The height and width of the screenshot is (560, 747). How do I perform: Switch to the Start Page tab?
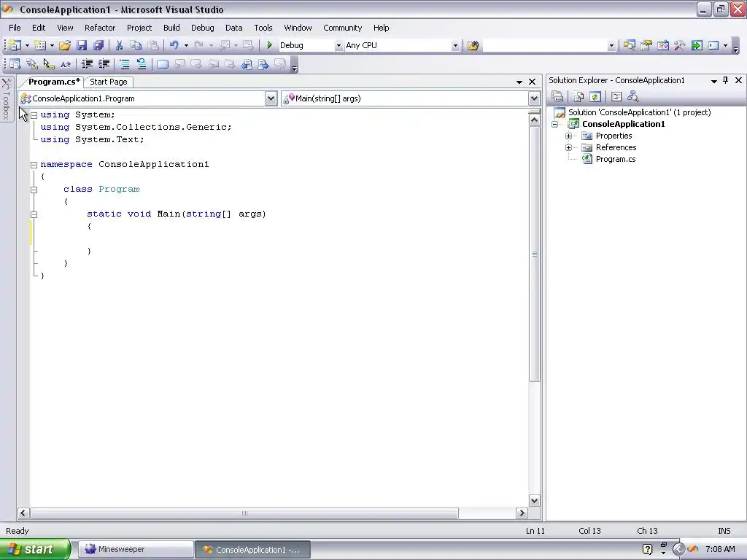(109, 82)
